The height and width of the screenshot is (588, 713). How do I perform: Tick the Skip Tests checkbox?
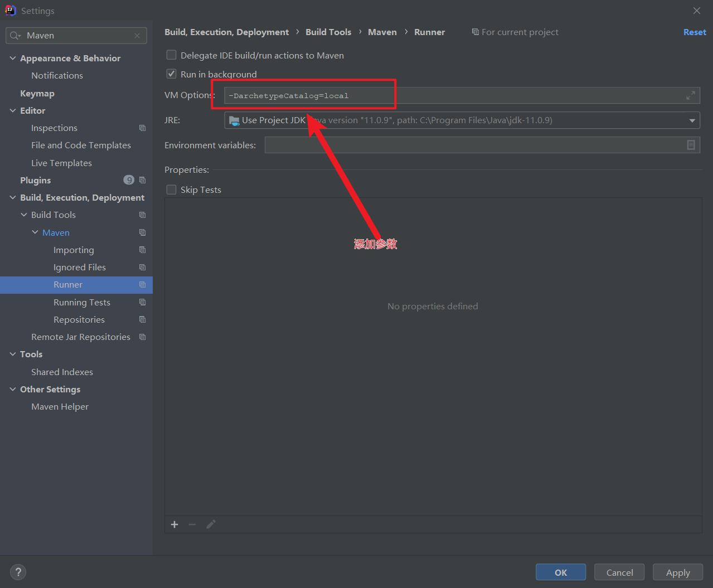(x=172, y=189)
